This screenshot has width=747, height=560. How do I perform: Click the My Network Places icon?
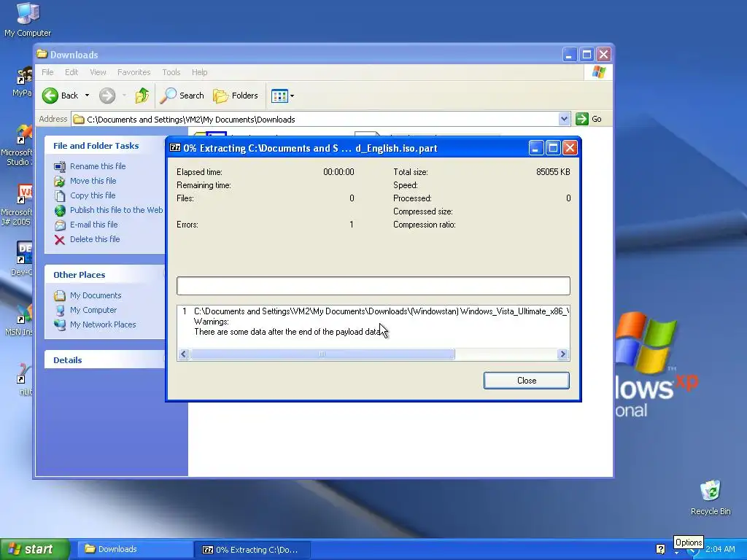(60, 325)
